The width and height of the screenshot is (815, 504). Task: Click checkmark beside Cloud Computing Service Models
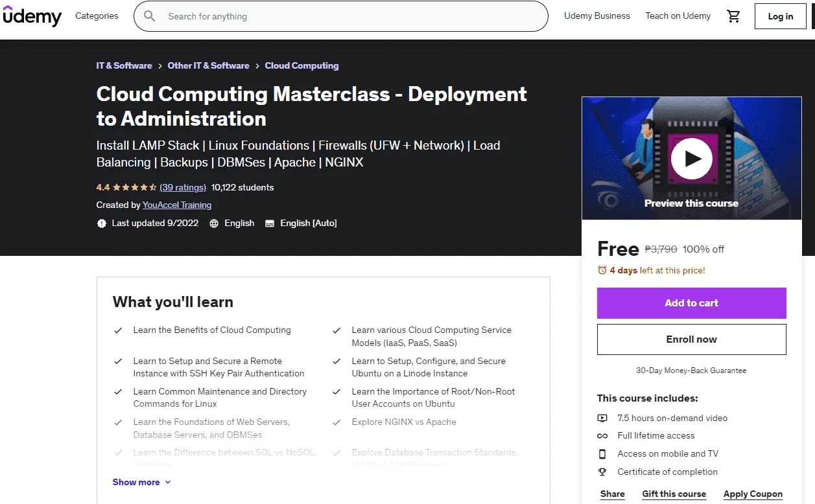337,330
